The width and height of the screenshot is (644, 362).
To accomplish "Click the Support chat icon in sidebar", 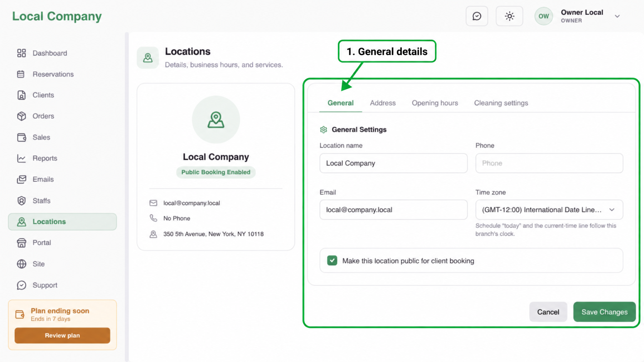I will (x=22, y=285).
